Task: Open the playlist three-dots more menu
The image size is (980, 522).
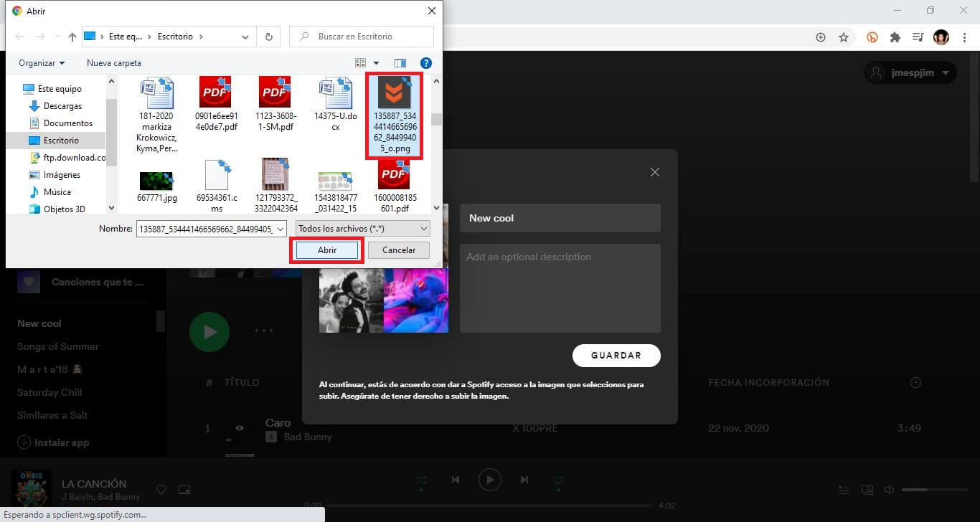Action: pyautogui.click(x=264, y=331)
